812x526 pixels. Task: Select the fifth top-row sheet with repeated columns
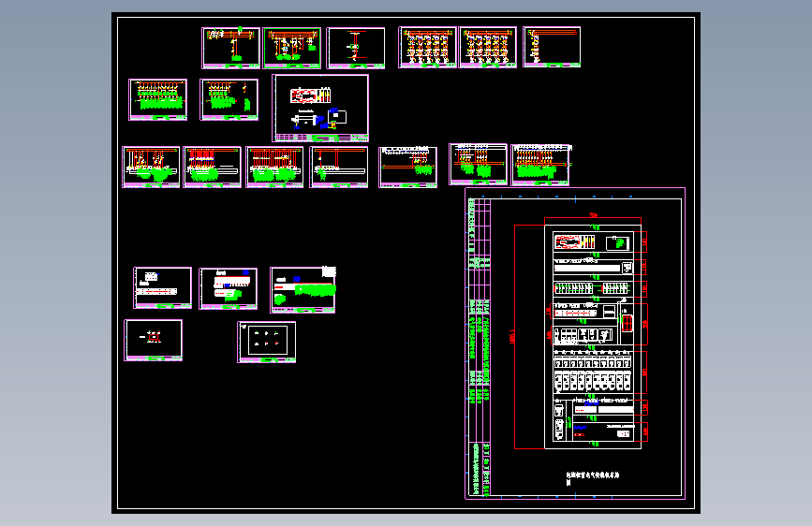tap(488, 47)
